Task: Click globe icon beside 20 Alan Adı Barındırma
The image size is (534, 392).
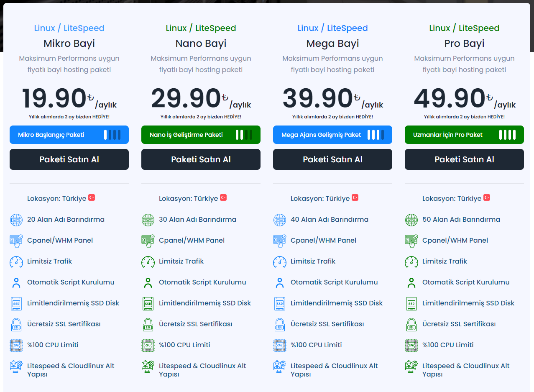Action: coord(16,220)
